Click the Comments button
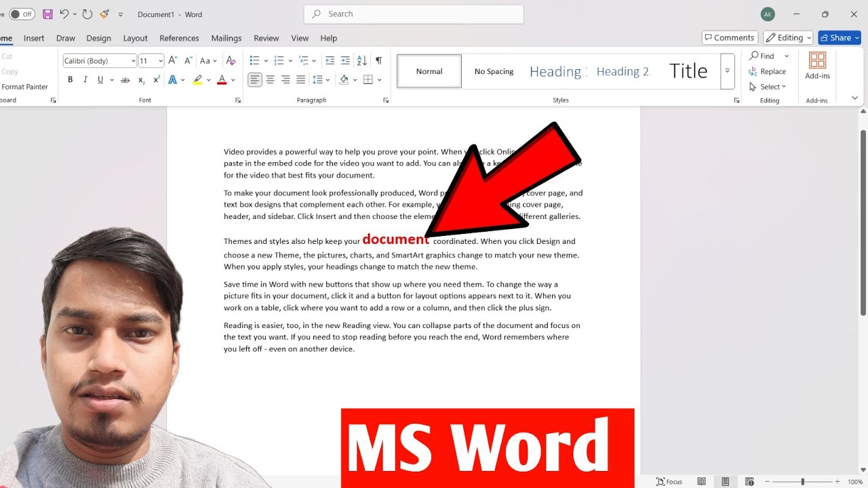This screenshot has height=488, width=868. (x=730, y=38)
